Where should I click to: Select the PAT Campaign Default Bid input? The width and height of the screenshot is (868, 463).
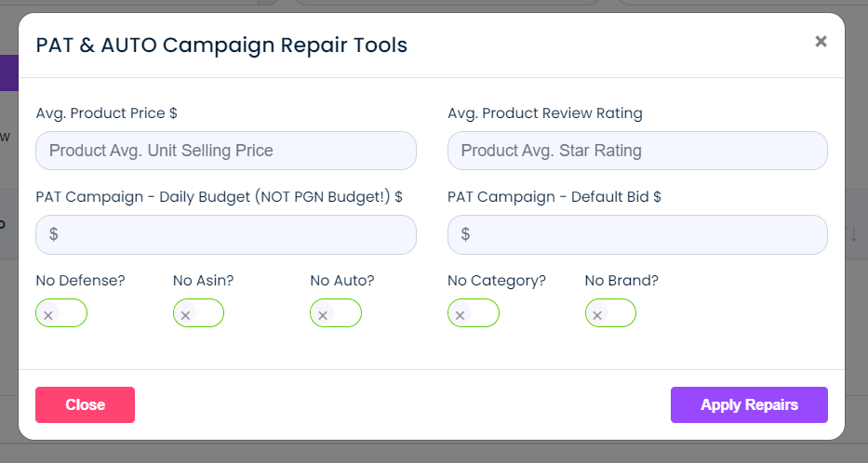637,234
